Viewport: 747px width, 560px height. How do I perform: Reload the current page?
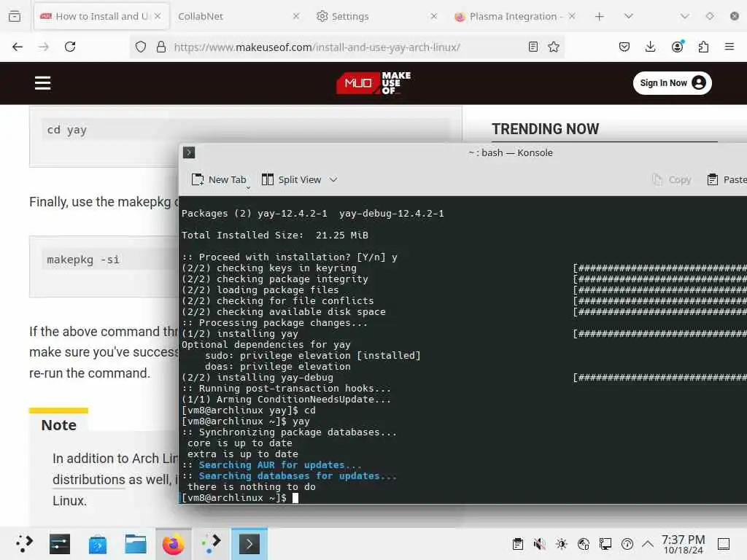click(x=70, y=47)
